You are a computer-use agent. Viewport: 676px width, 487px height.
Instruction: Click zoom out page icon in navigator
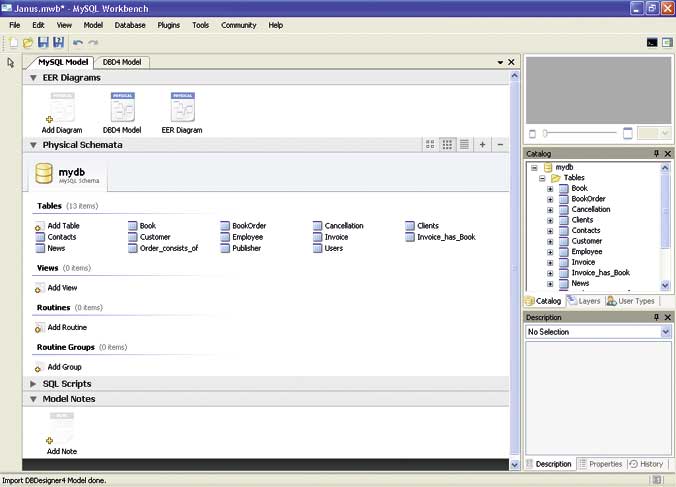coord(532,134)
